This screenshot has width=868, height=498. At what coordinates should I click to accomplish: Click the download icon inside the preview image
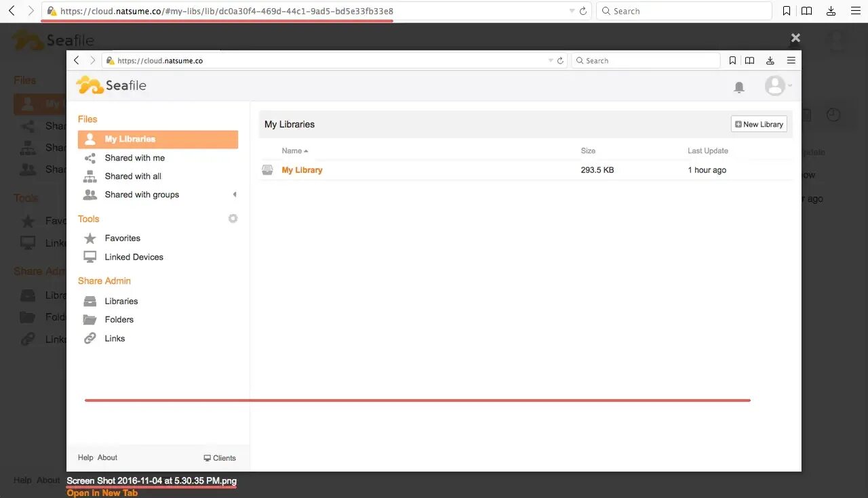[770, 60]
